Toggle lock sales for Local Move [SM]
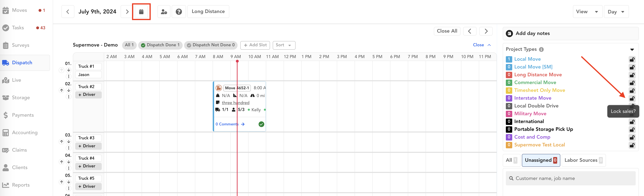The width and height of the screenshot is (644, 196). click(632, 67)
